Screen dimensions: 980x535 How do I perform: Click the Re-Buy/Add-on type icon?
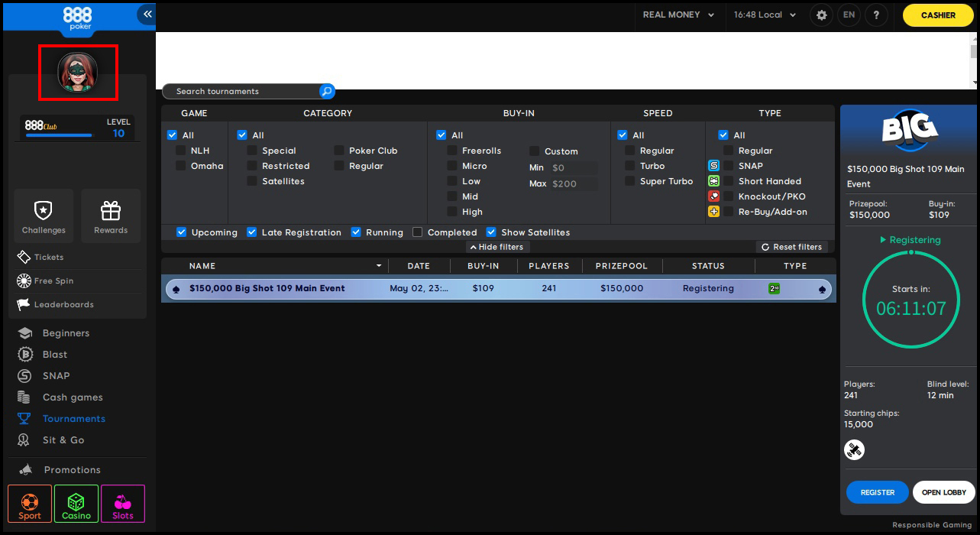coord(713,212)
